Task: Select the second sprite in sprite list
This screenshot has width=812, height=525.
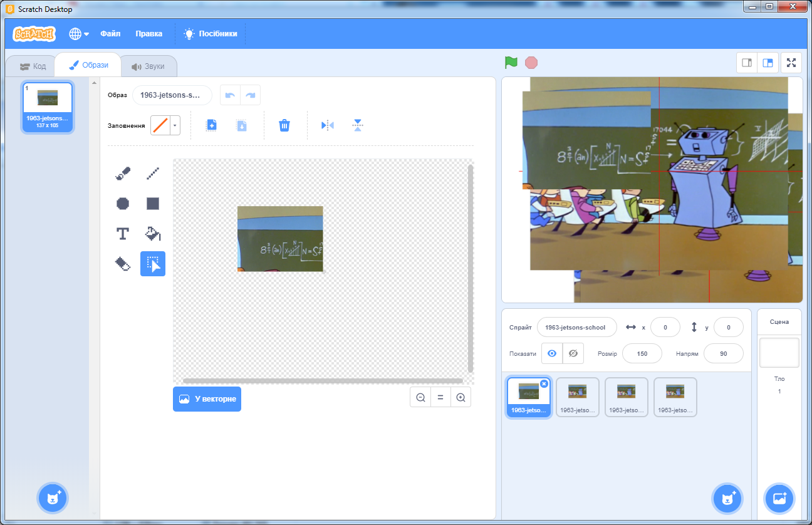Action: [578, 397]
